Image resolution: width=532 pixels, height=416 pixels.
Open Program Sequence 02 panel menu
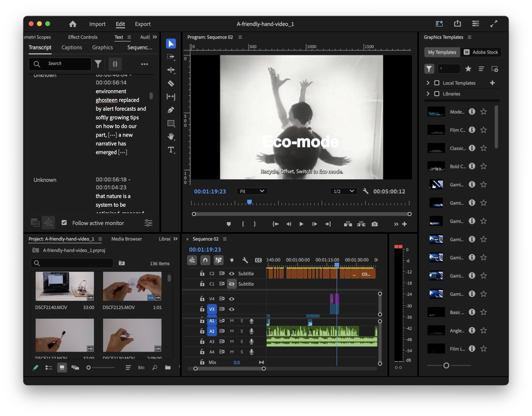(x=240, y=37)
